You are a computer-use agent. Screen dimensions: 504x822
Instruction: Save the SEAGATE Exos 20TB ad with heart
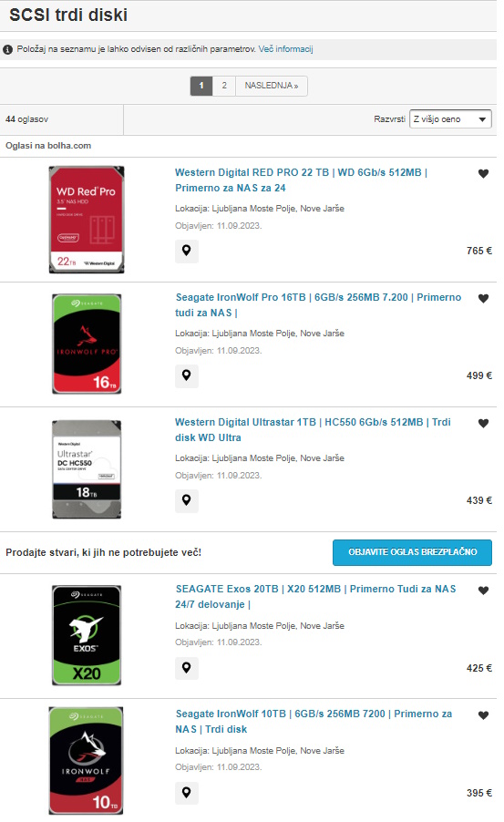(483, 591)
